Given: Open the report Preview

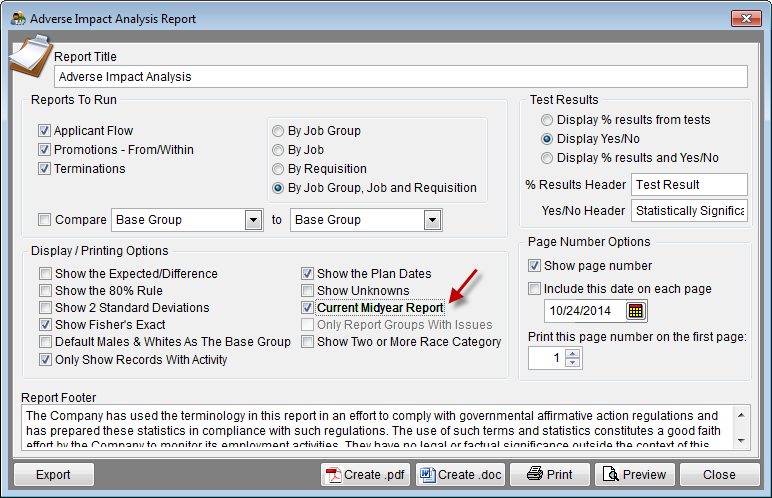Looking at the screenshot, I should tap(635, 474).
